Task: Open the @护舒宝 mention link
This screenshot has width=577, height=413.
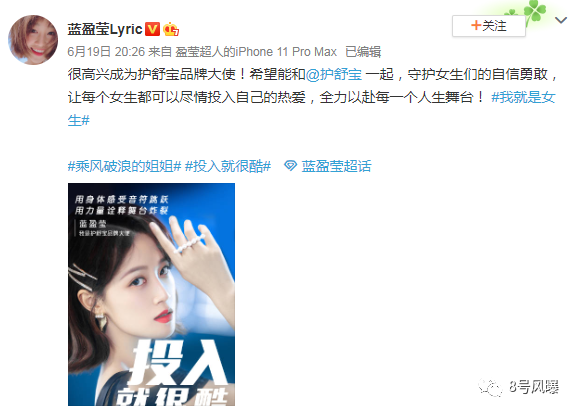Action: click(334, 74)
